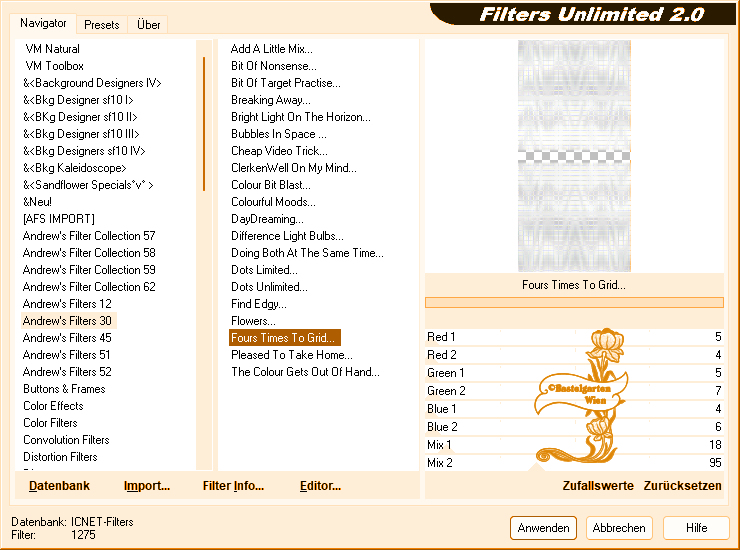
Task: Select [AFS IMPORT] category
Action: tap(59, 219)
